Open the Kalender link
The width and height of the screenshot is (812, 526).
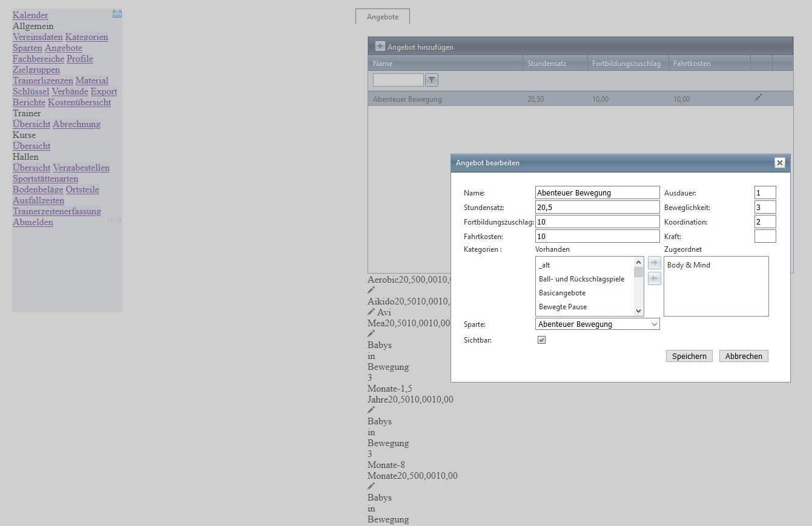30,15
